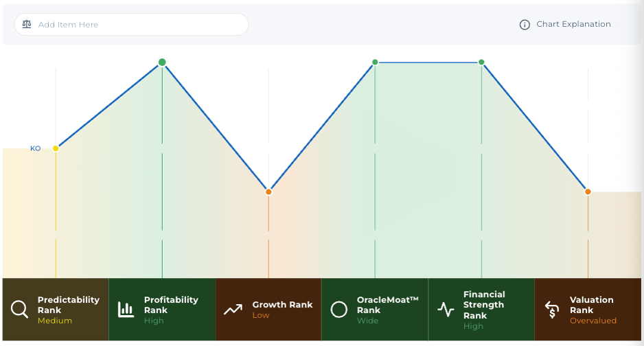Click the orange Growth Rank data point
Viewport: 644px width, 346px height.
pyautogui.click(x=268, y=192)
